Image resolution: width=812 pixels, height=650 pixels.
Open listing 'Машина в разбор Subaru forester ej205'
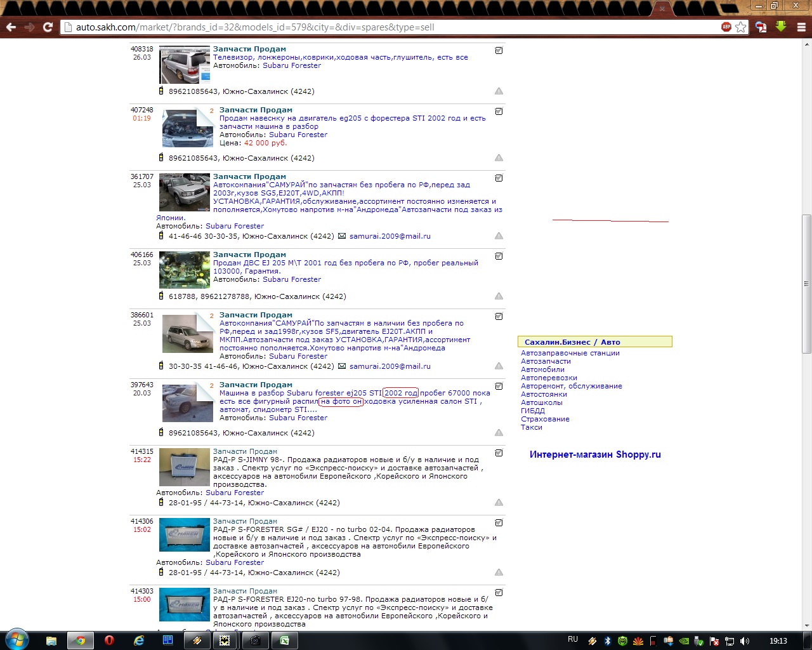355,401
